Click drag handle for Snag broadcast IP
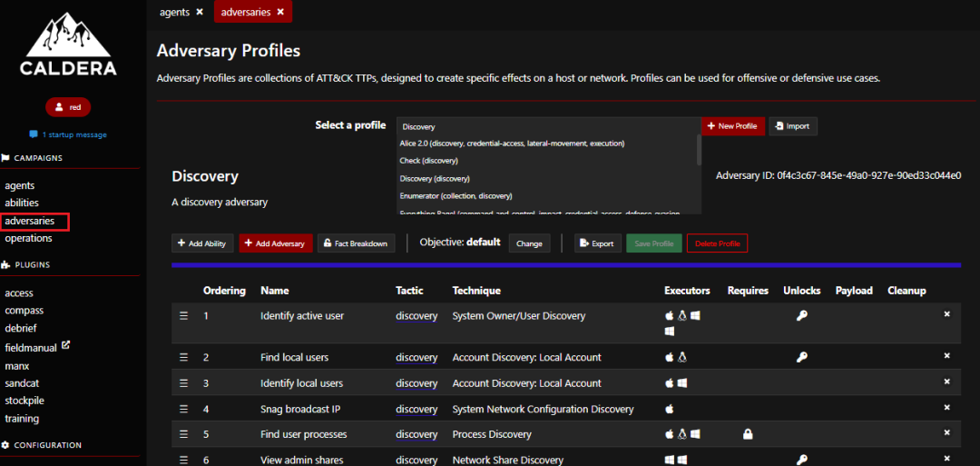Viewport: 980px width, 466px height. [x=183, y=409]
